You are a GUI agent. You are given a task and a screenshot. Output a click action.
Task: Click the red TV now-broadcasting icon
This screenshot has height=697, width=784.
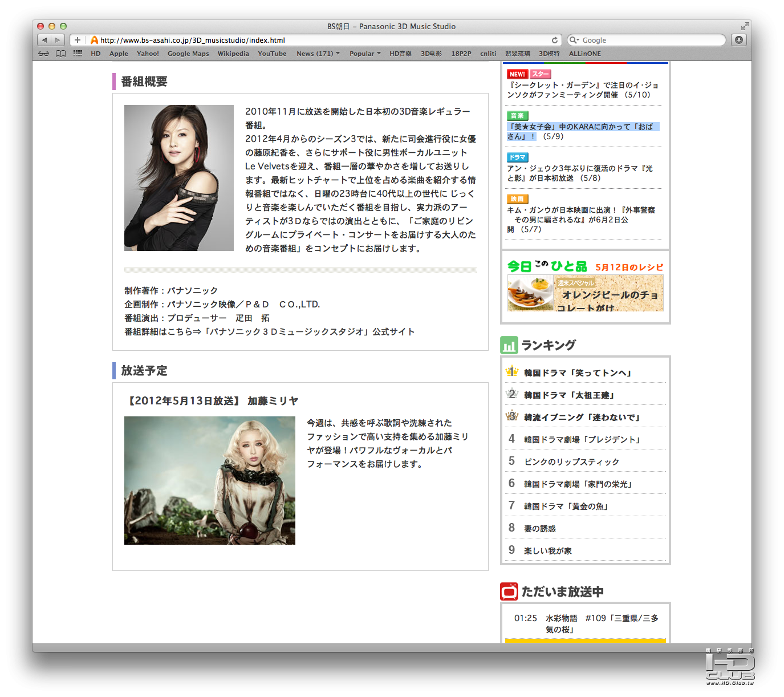[509, 591]
